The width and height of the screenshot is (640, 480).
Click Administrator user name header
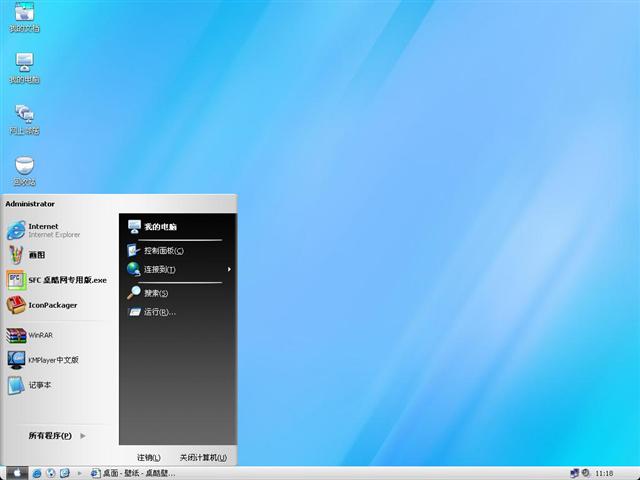pyautogui.click(x=30, y=204)
